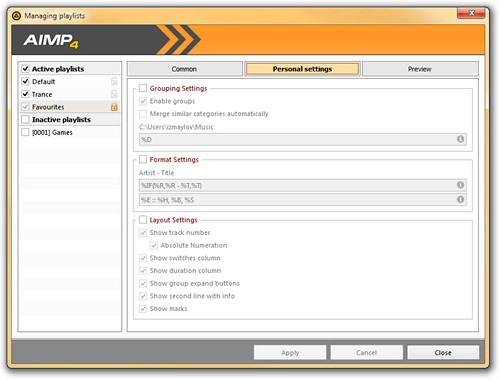Open the info icon for the %E second-line field
The height and width of the screenshot is (380, 500).
click(x=460, y=199)
